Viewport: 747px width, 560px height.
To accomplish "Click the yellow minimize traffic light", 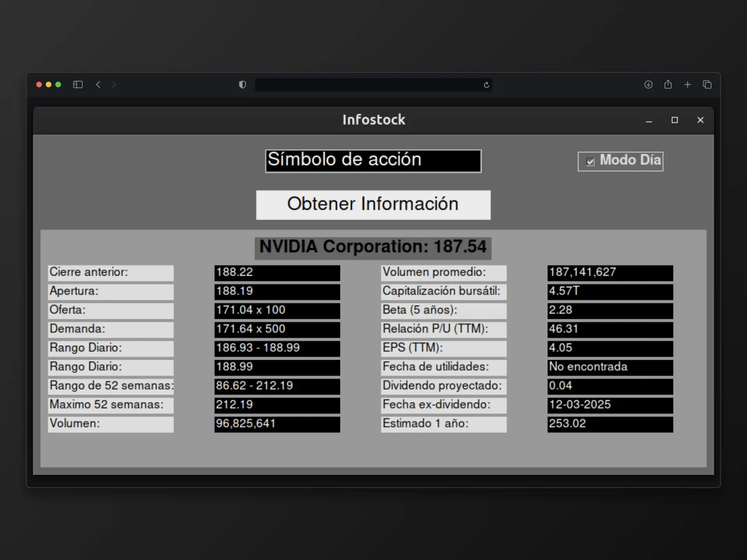I will 49,84.
